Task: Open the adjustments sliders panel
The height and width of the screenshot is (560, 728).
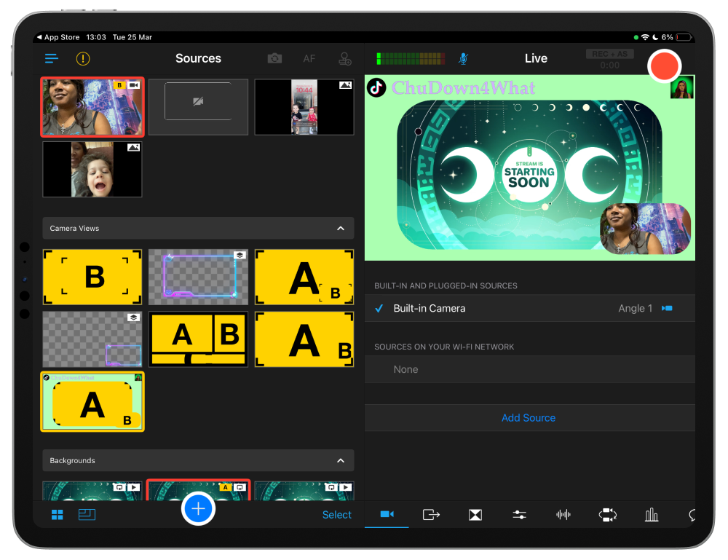Action: 519,515
